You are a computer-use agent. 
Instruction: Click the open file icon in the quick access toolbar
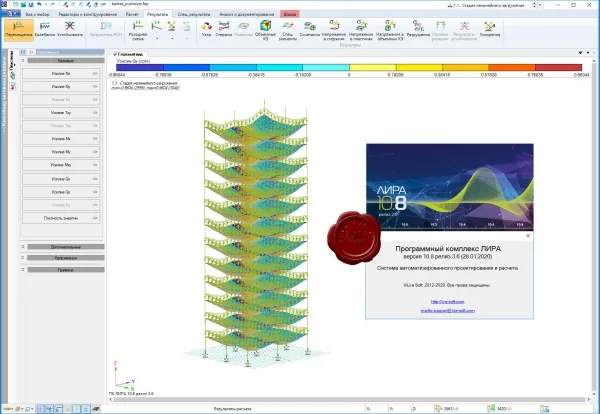click(x=23, y=4)
